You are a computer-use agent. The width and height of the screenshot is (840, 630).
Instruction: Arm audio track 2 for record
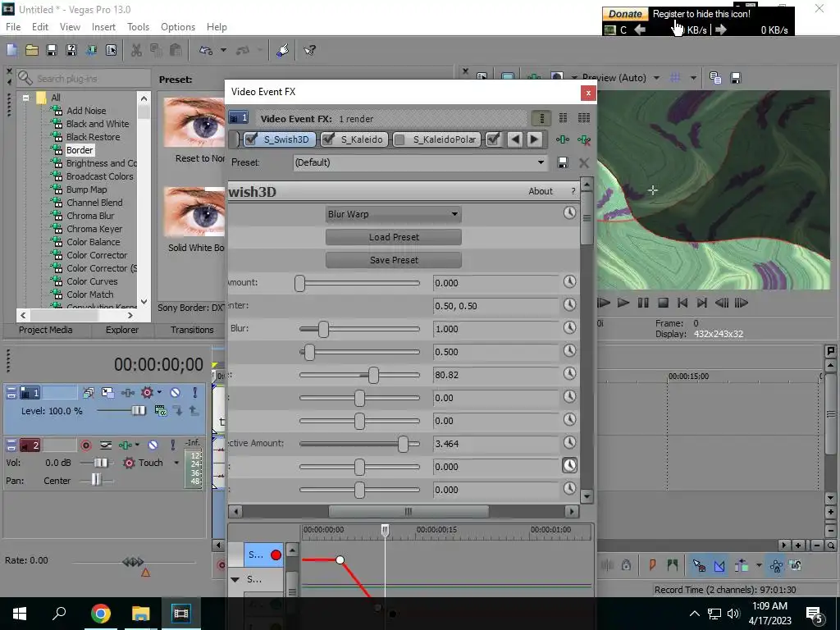tap(85, 445)
